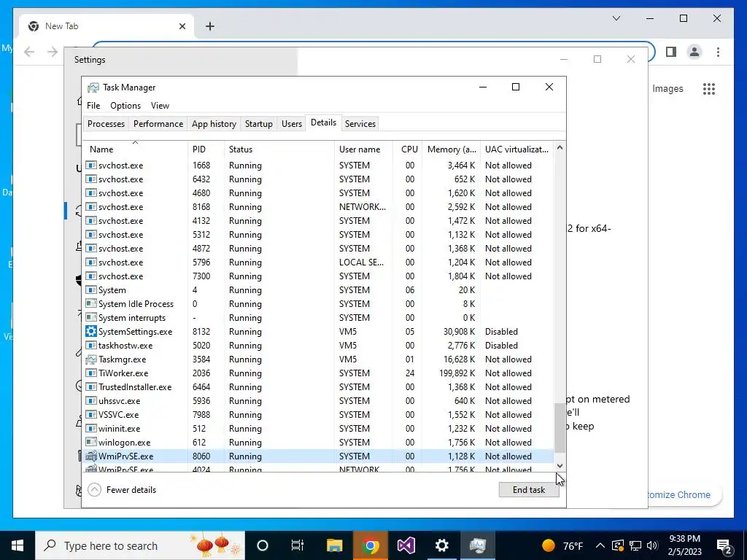747x560 pixels.
Task: Open Visual Studio from the taskbar
Action: click(x=406, y=545)
